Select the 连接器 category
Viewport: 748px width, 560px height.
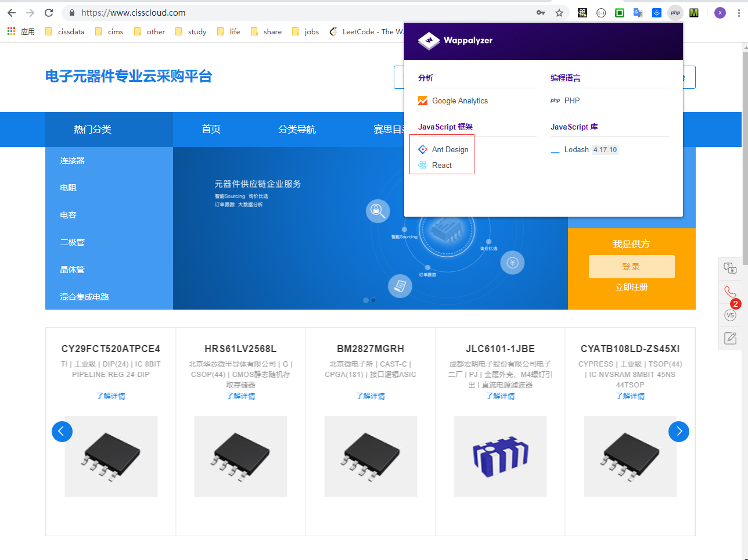point(73,160)
